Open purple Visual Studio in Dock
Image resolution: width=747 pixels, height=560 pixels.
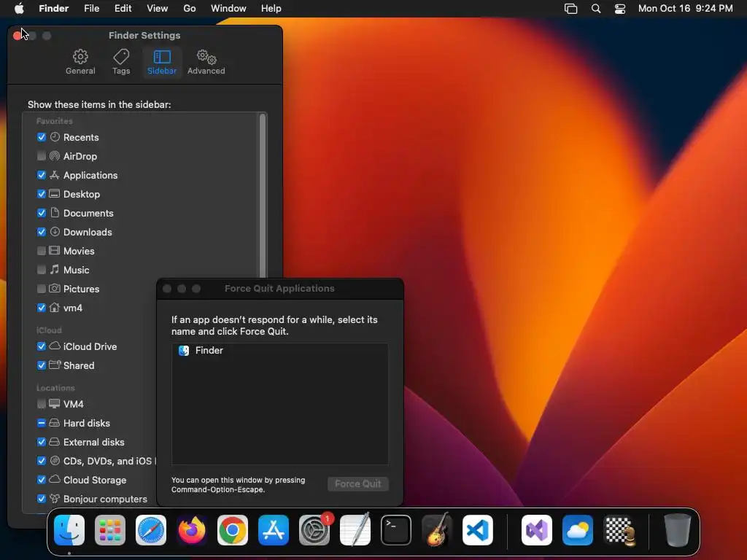pyautogui.click(x=537, y=530)
